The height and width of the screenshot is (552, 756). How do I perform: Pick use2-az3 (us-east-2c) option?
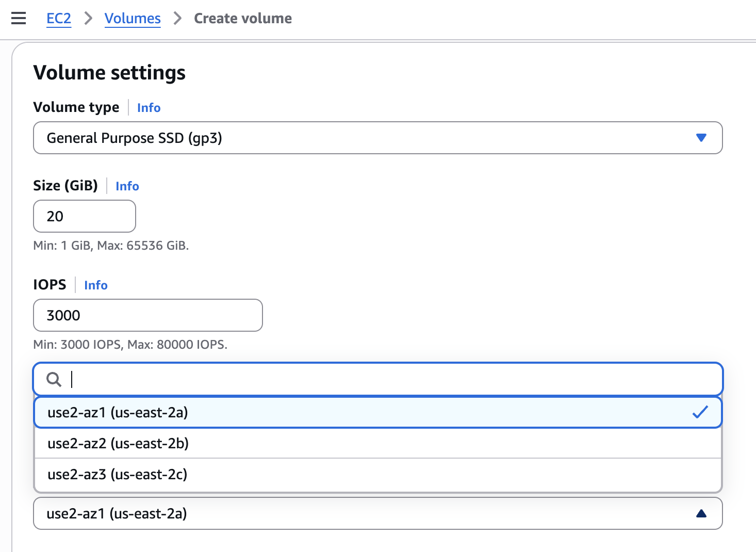[378, 475]
